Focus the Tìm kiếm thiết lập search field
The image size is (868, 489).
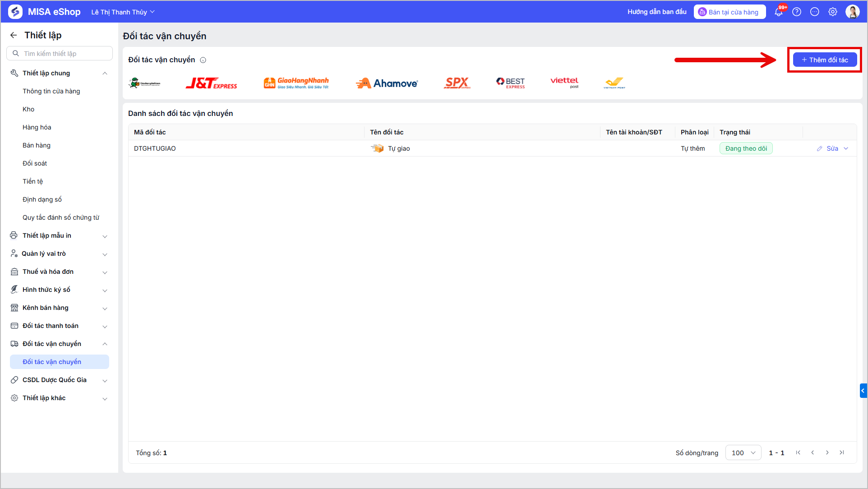(60, 53)
